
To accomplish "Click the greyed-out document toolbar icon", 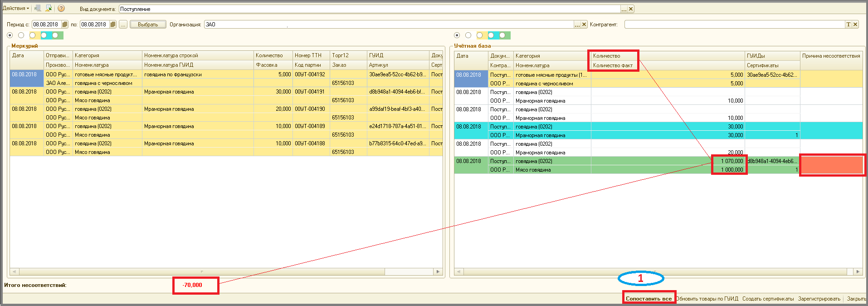I will [x=38, y=8].
